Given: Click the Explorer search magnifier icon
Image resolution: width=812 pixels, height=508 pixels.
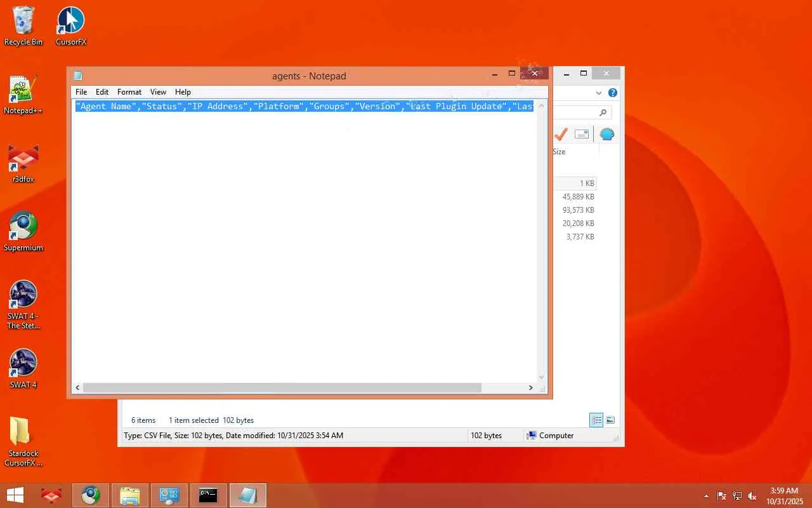Looking at the screenshot, I should click(x=603, y=112).
